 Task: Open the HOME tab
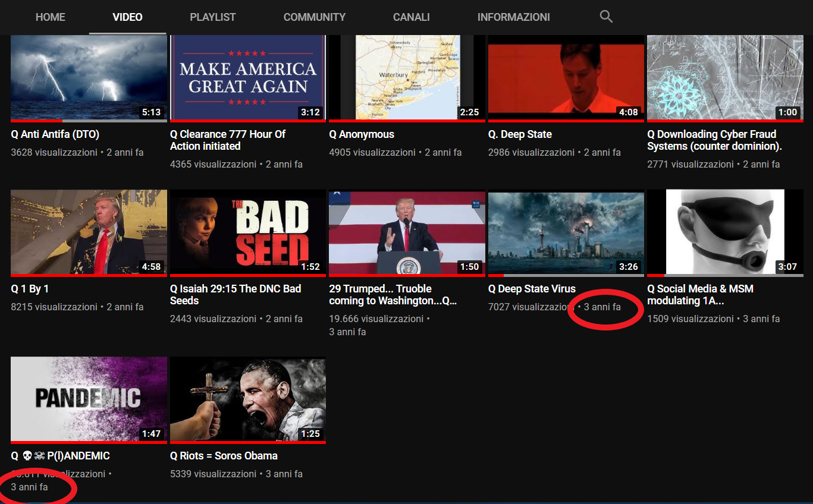[x=50, y=17]
